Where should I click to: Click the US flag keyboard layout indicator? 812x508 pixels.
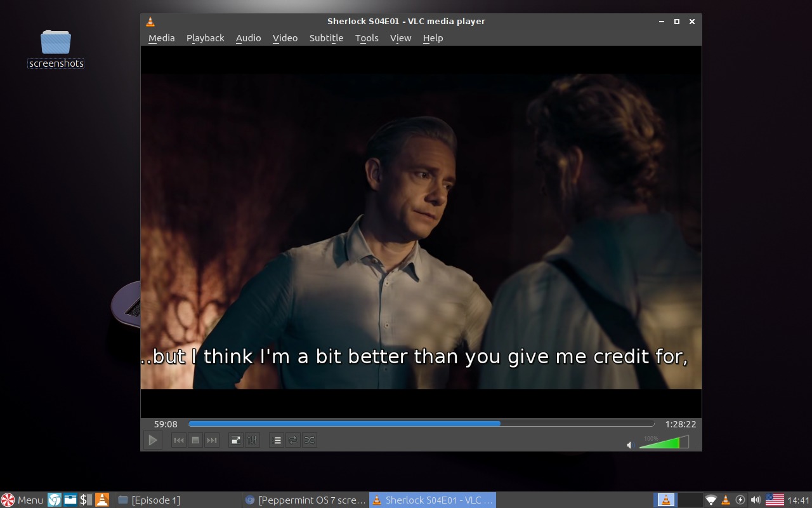[x=775, y=500]
